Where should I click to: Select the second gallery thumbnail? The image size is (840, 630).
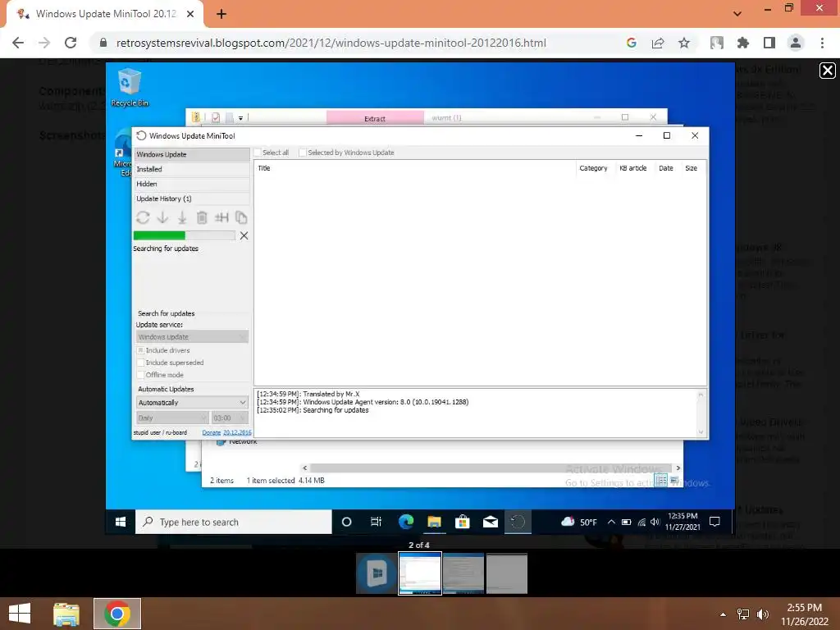[x=420, y=573]
